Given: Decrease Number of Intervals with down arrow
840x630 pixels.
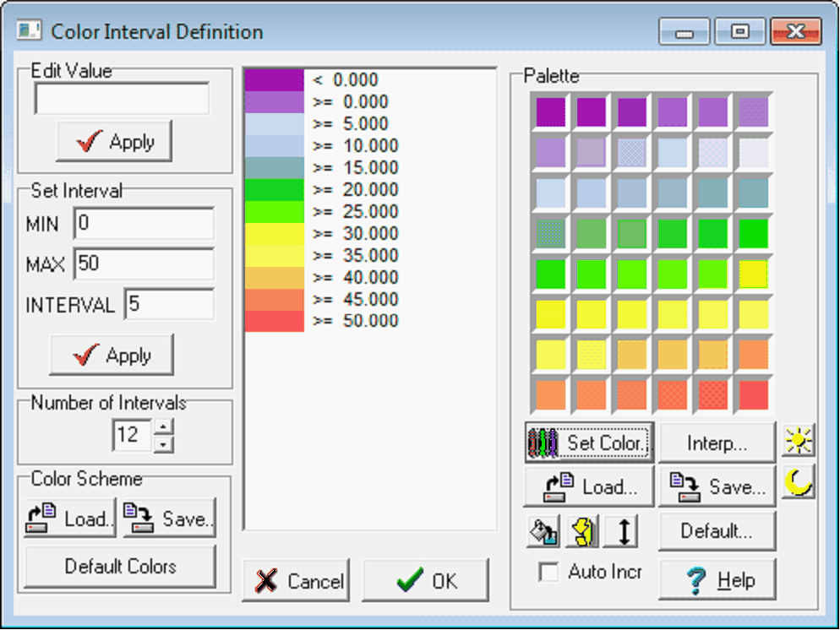Looking at the screenshot, I should pyautogui.click(x=165, y=443).
